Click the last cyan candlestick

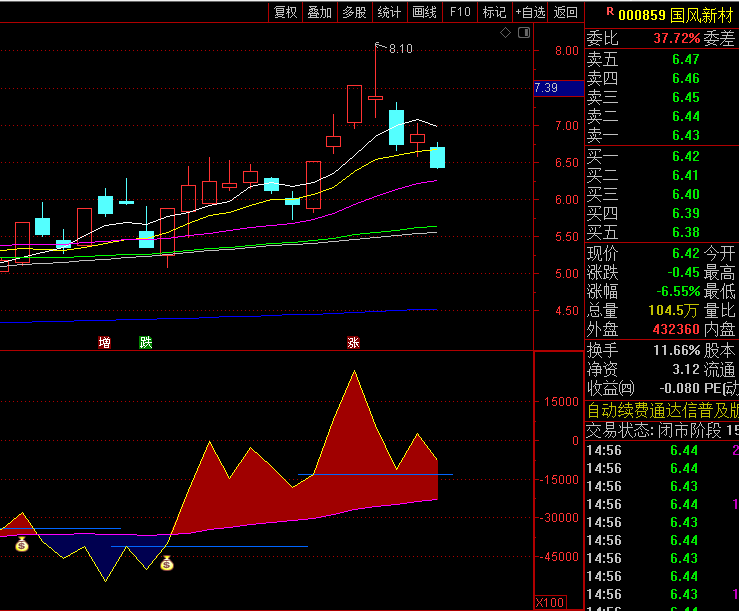(437, 157)
